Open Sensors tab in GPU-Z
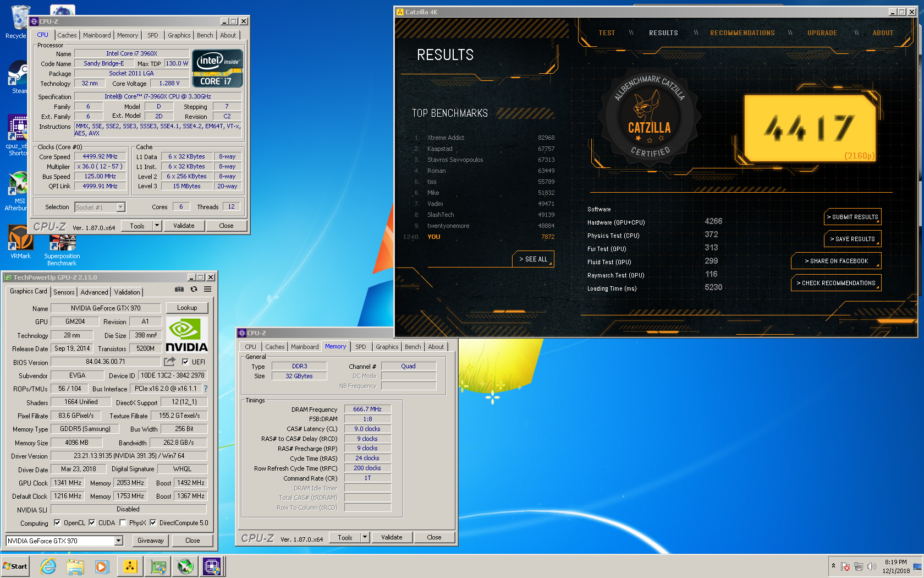 click(x=64, y=292)
